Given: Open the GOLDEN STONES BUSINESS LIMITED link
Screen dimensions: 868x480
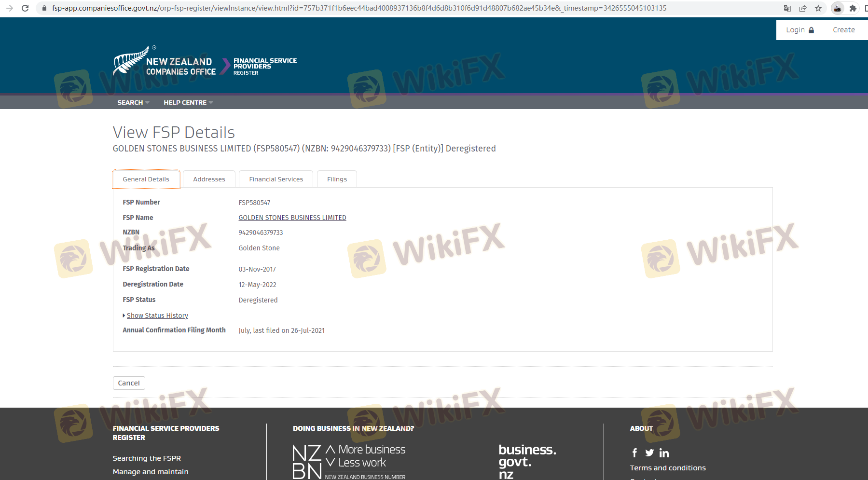Looking at the screenshot, I should click(292, 218).
